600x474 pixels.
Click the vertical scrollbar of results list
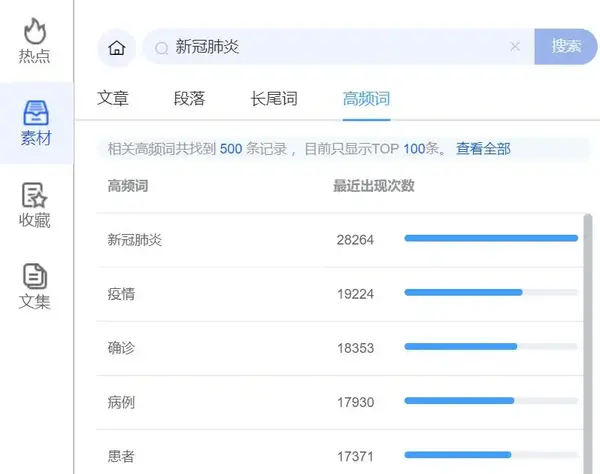[x=588, y=344]
